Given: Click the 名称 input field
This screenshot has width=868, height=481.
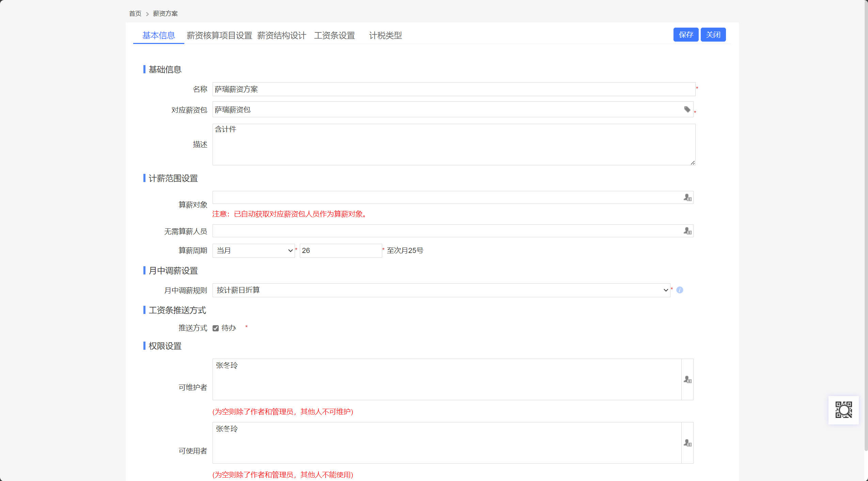Looking at the screenshot, I should pyautogui.click(x=453, y=89).
